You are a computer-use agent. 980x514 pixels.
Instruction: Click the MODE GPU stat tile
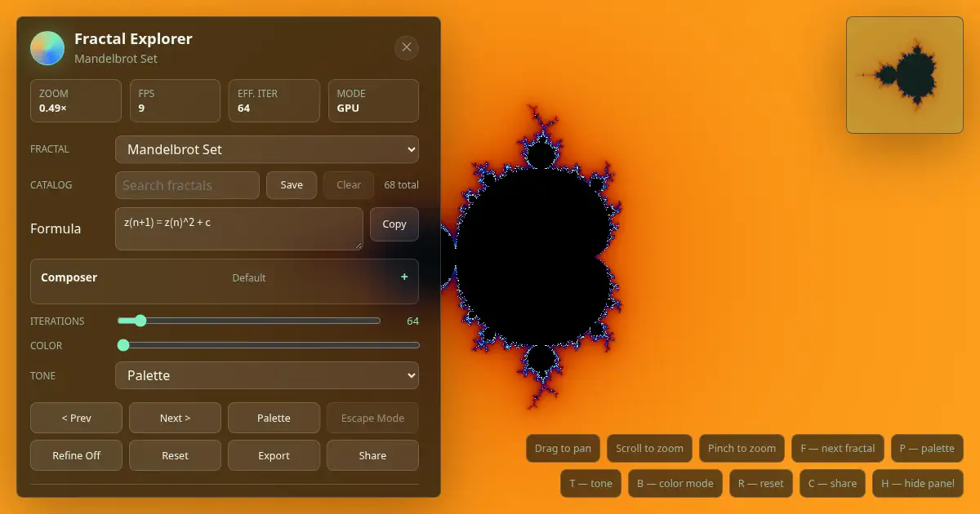point(373,100)
